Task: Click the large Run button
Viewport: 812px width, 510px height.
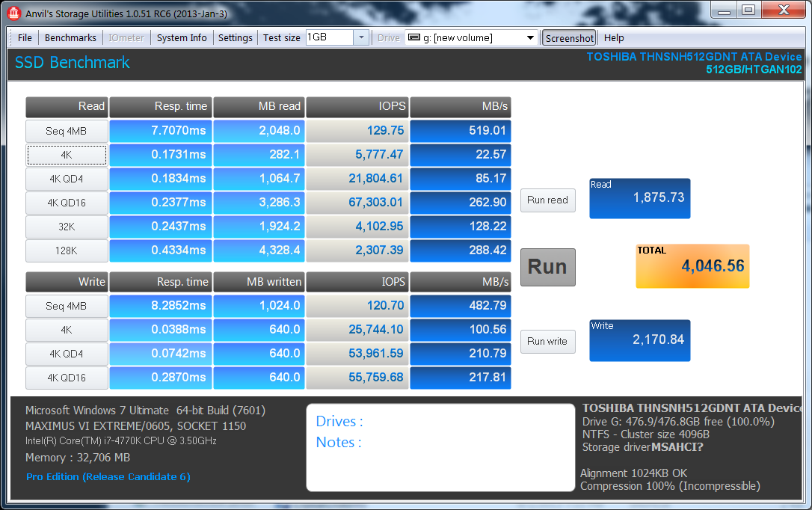Action: [x=547, y=267]
